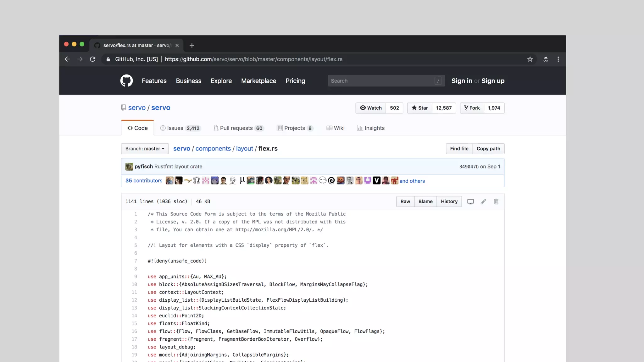Open the Projects tab

[x=295, y=128]
